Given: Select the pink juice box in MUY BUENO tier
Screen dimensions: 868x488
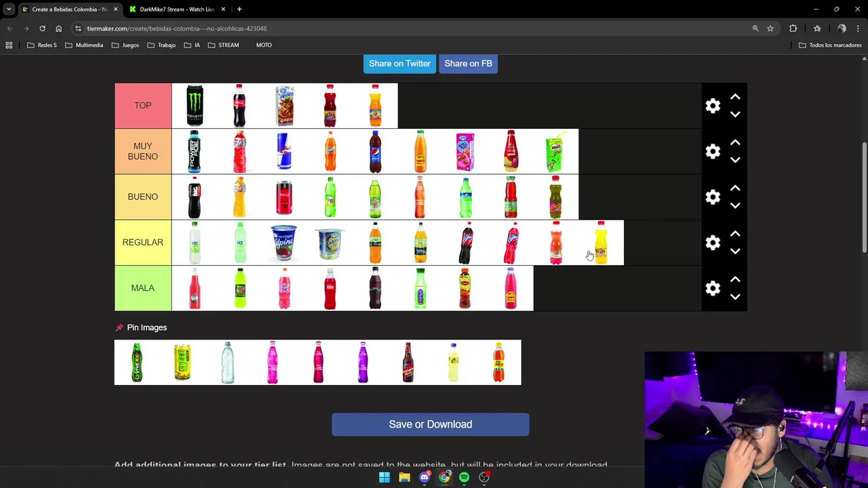Looking at the screenshot, I should coord(465,151).
